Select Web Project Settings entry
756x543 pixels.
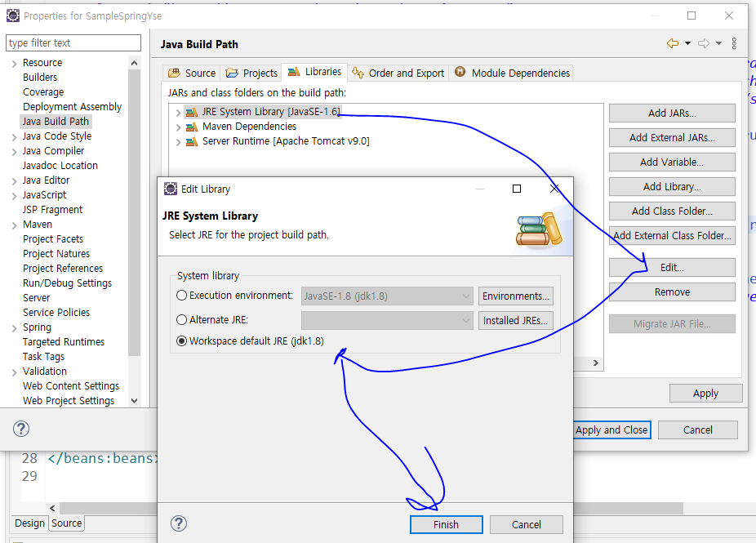(x=69, y=401)
